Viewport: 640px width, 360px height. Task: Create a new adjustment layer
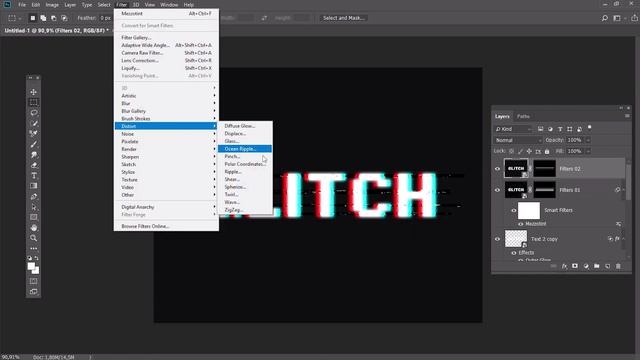click(x=586, y=266)
